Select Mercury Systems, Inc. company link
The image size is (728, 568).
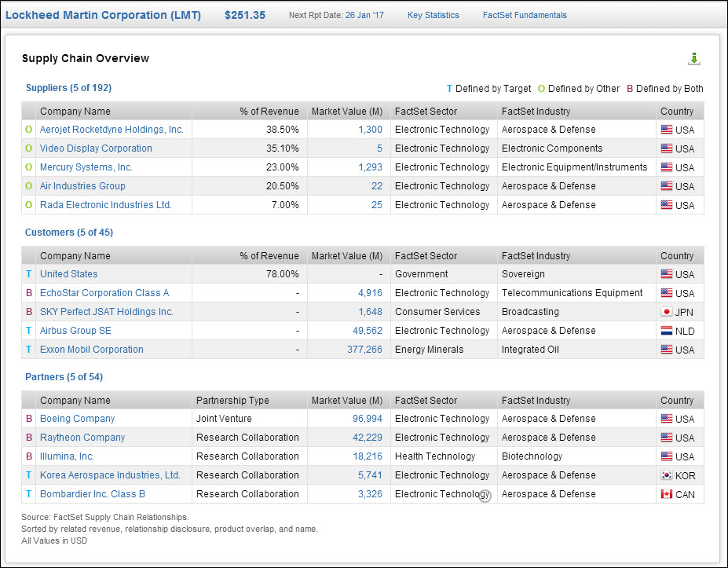[86, 167]
